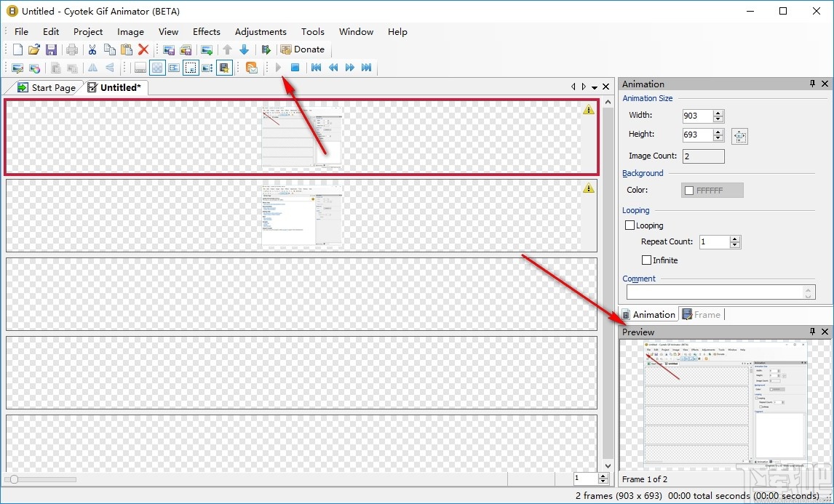Click the Donate button
834x504 pixels.
tap(303, 49)
